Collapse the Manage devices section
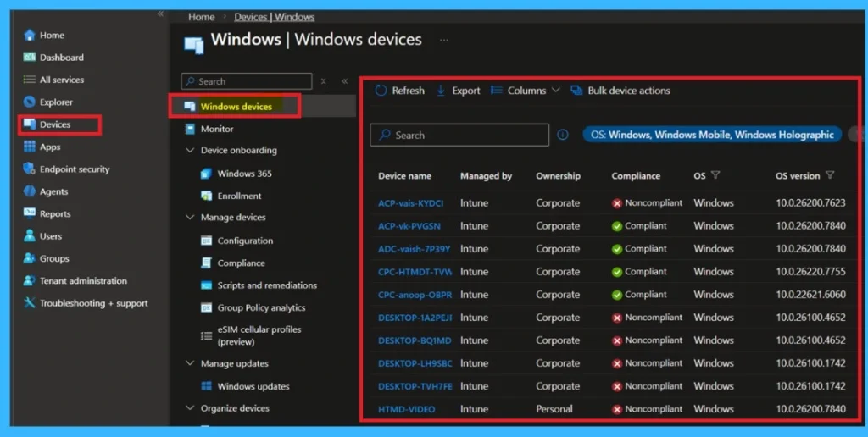This screenshot has width=868, height=437. click(x=190, y=218)
